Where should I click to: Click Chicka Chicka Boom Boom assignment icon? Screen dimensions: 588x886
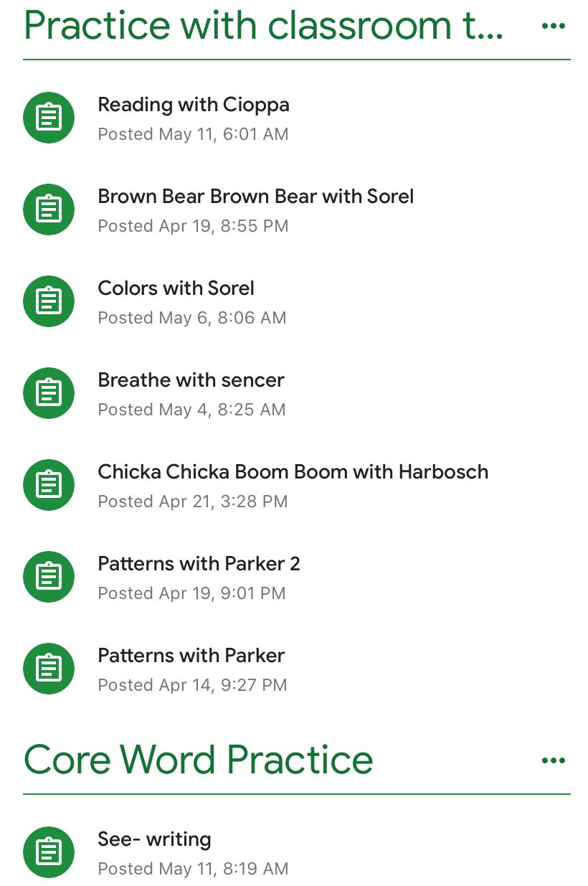[x=49, y=485]
